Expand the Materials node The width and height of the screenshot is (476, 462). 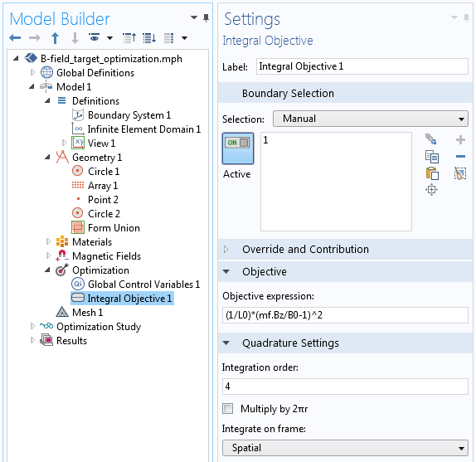click(48, 241)
